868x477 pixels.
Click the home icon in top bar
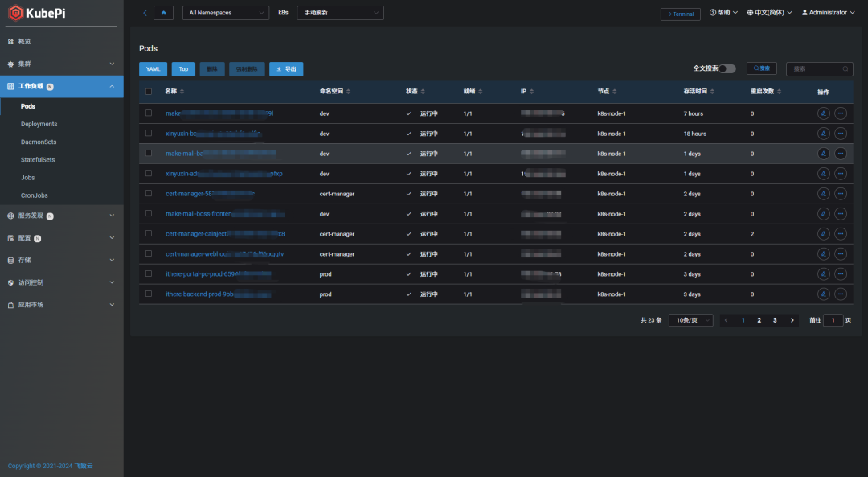pos(163,13)
